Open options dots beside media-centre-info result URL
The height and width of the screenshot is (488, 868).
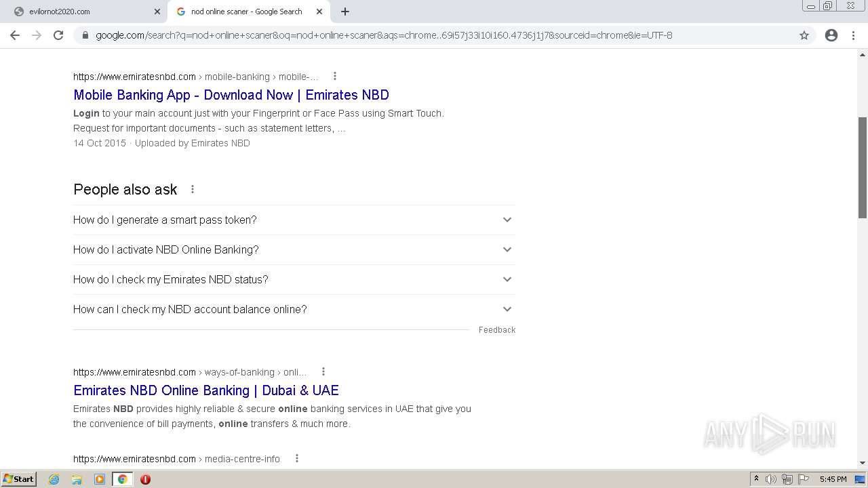(x=296, y=458)
